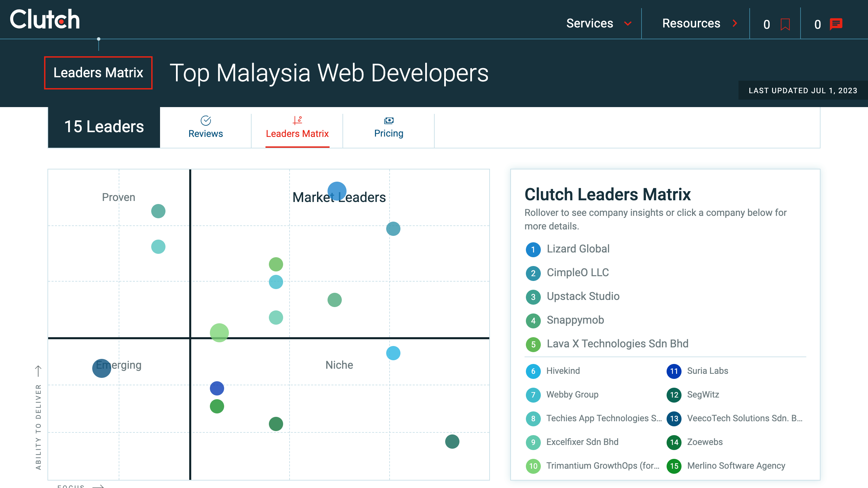868x488 pixels.
Task: Open Excelfixer Sdn Bhd link
Action: [583, 442]
